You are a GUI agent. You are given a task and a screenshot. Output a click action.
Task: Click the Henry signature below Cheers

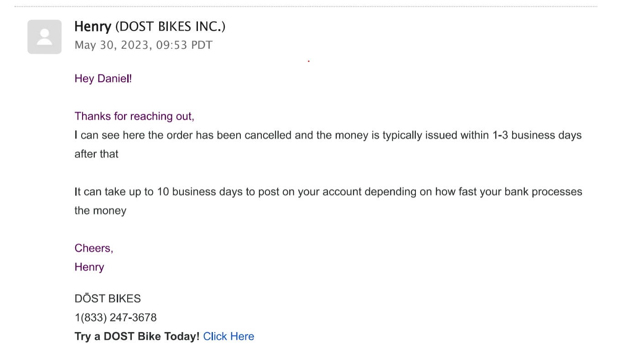point(89,267)
